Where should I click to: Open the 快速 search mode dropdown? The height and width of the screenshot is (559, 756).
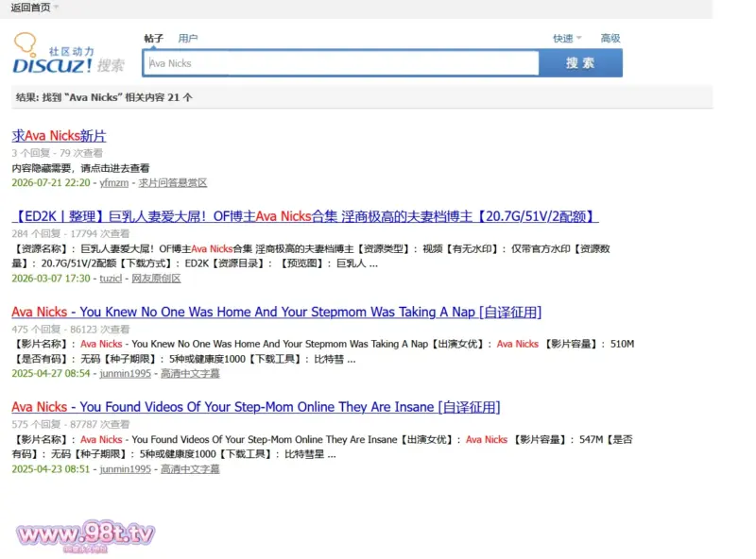567,38
